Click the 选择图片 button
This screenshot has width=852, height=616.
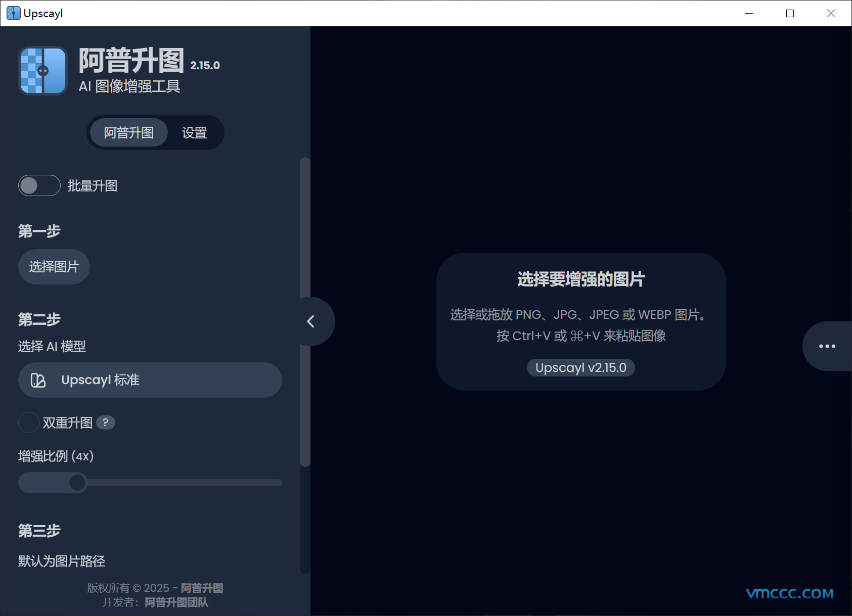pyautogui.click(x=54, y=267)
